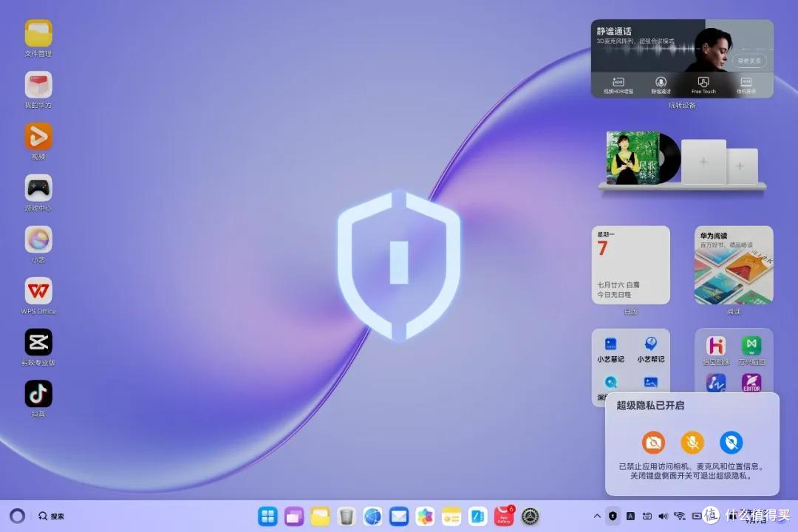
Task: Open the blue notepad pen app in dock
Action: point(477,516)
